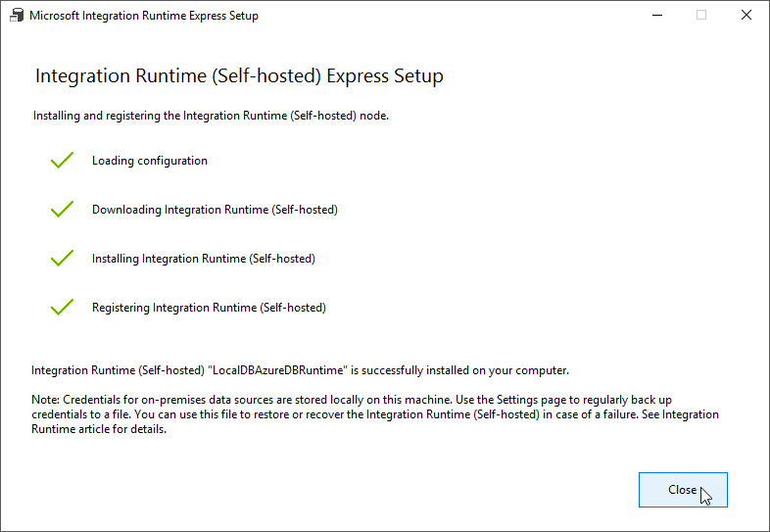Click the checkmark next to Registering Integration Runtime
770x532 pixels.
(x=63, y=308)
